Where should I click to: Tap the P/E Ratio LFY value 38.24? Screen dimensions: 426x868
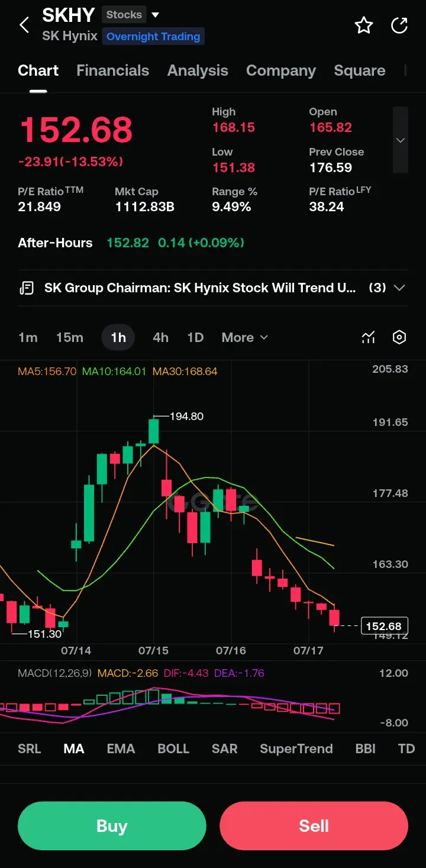pos(327,207)
